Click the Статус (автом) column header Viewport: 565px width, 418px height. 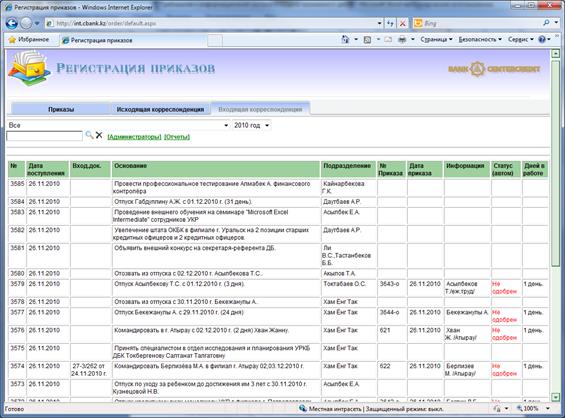pos(506,169)
